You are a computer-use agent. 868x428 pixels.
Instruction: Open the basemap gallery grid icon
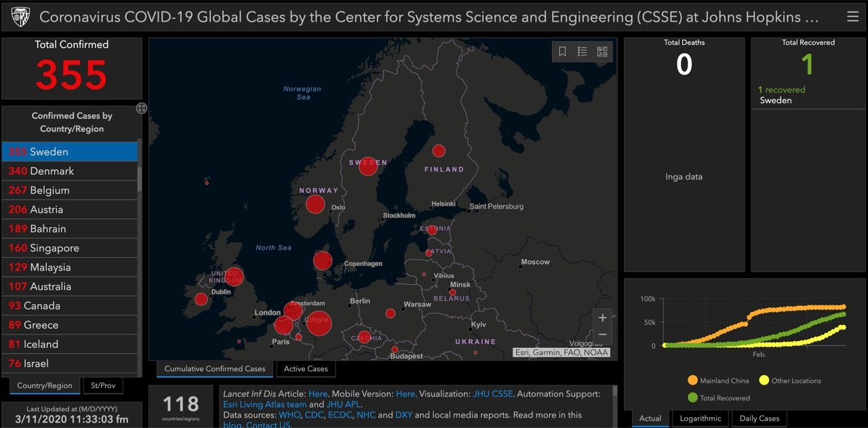pyautogui.click(x=602, y=52)
